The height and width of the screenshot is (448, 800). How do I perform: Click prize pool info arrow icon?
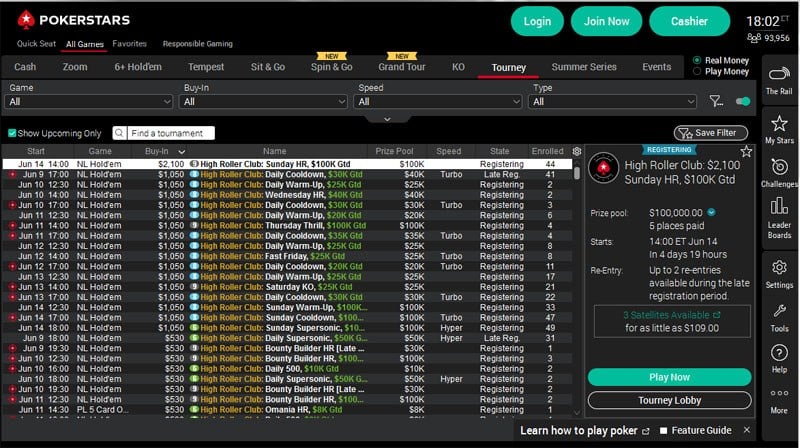click(711, 212)
